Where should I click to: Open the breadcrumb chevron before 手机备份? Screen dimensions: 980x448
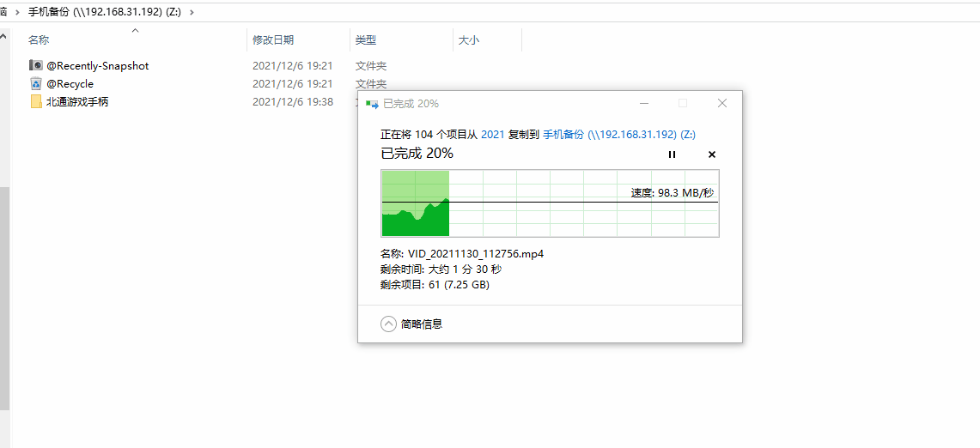[x=16, y=12]
